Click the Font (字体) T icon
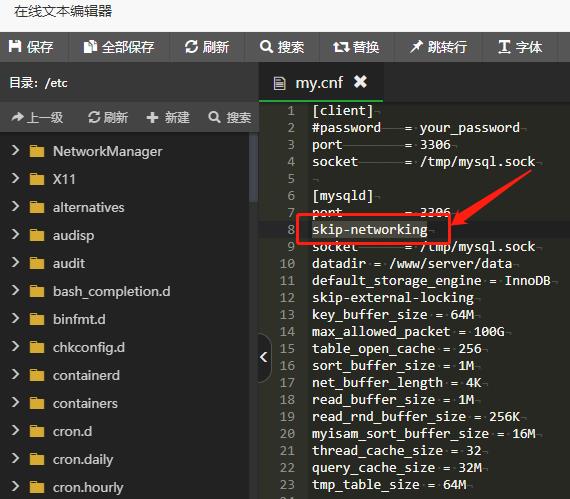570x499 pixels. pos(505,47)
